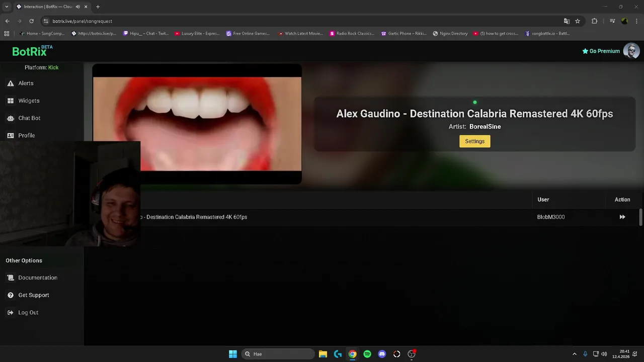
Task: Expand the hidden system tray icons
Action: pos(575,354)
